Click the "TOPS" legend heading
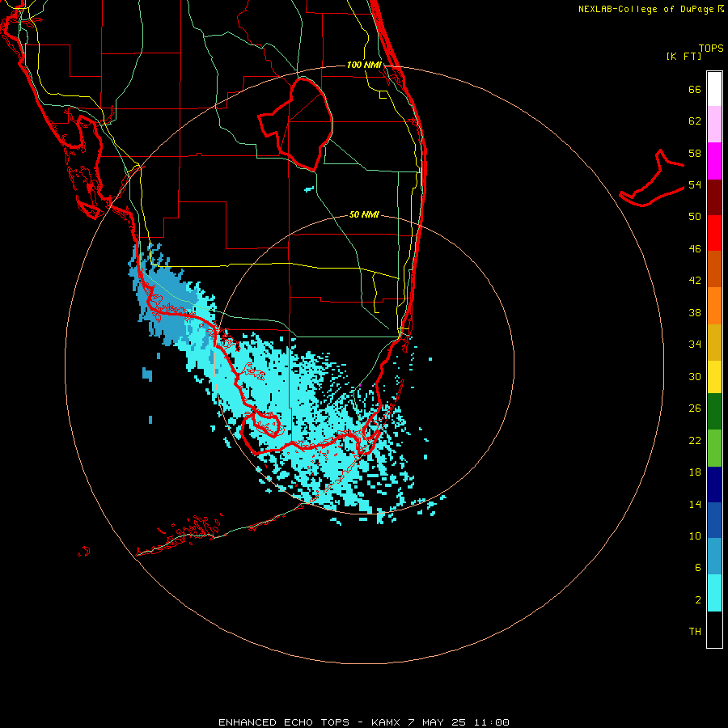The image size is (728, 728). pyautogui.click(x=711, y=48)
